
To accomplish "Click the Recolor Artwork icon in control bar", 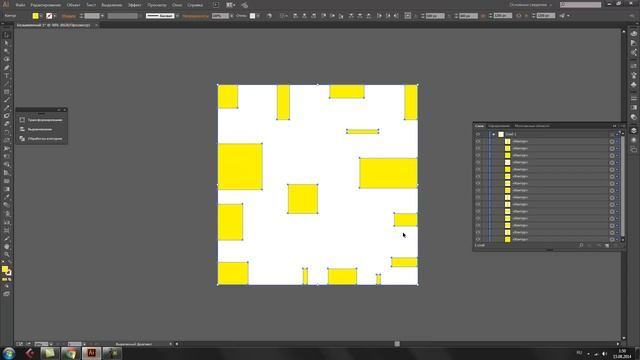I will click(269, 16).
